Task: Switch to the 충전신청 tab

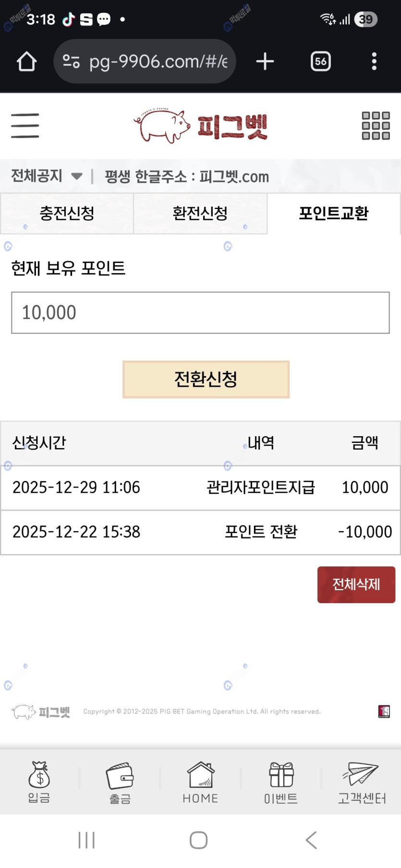Action: [67, 214]
